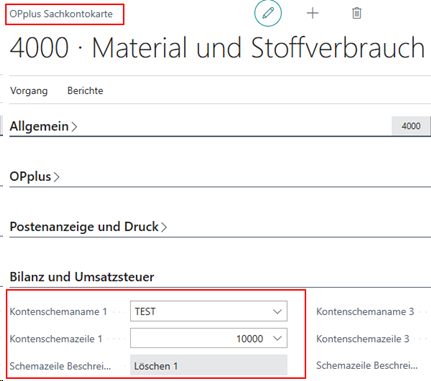Click the plus icon to create new record
This screenshot has width=431, height=381.
[313, 13]
